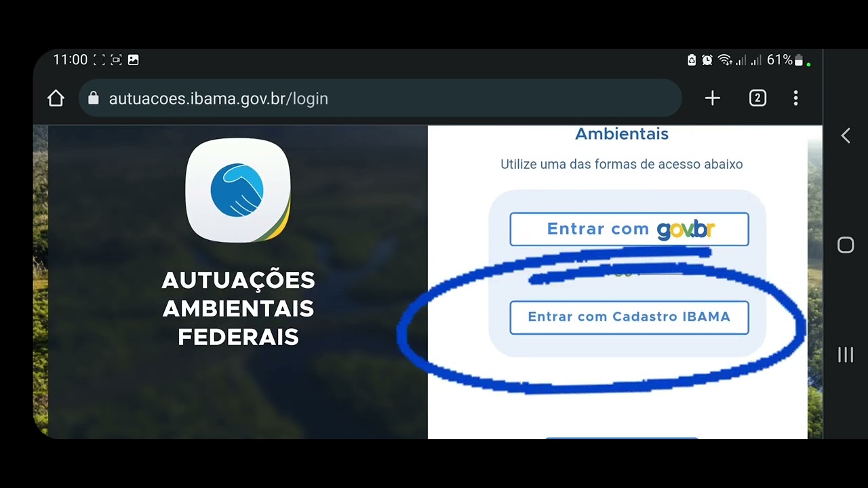Tap the Wi-Fi status icon
Image resolution: width=868 pixels, height=488 pixels.
tap(724, 60)
